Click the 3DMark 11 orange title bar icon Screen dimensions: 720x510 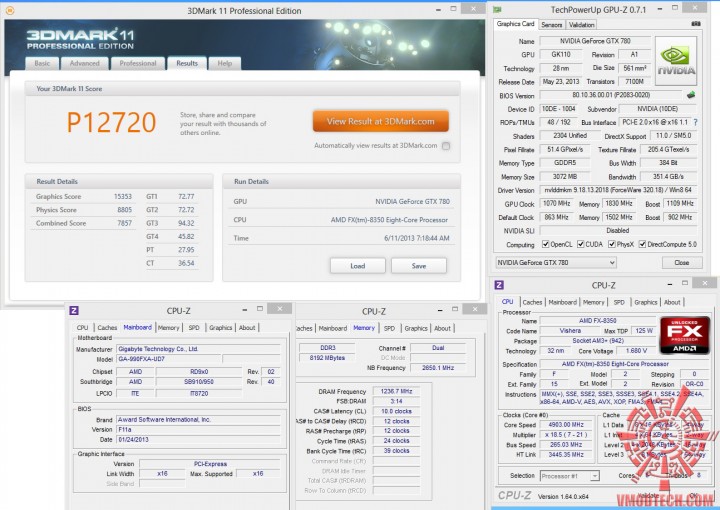point(10,10)
